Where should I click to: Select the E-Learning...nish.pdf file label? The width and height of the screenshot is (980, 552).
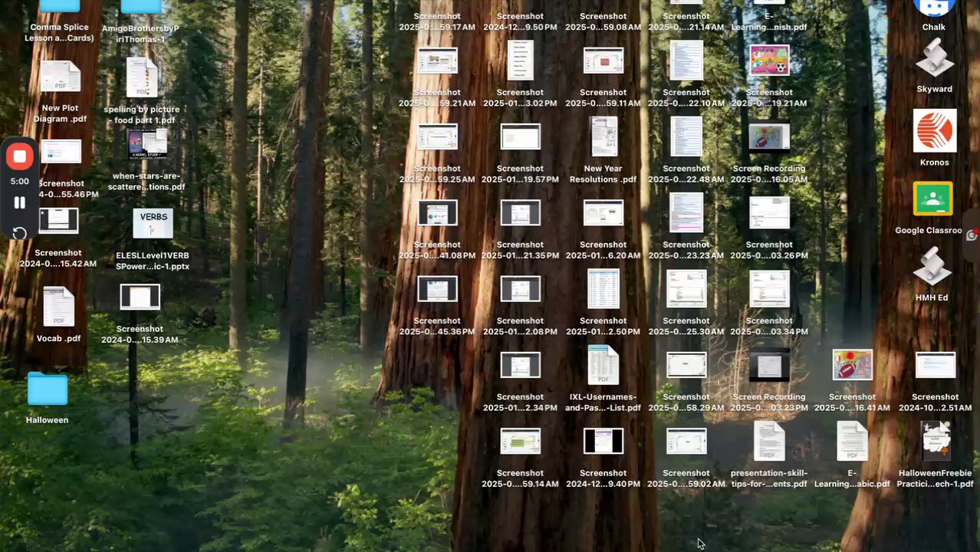(769, 21)
